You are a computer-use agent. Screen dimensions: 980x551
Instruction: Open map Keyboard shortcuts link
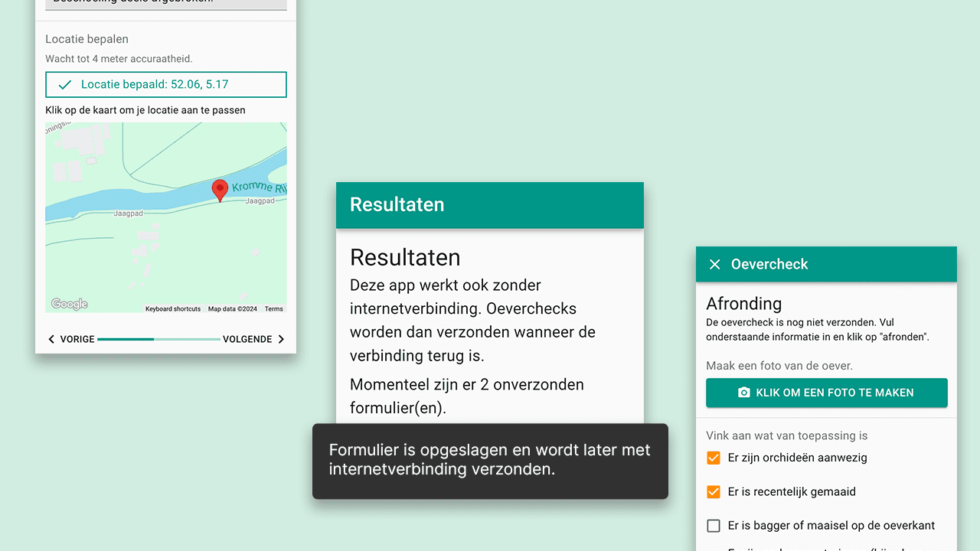click(173, 309)
